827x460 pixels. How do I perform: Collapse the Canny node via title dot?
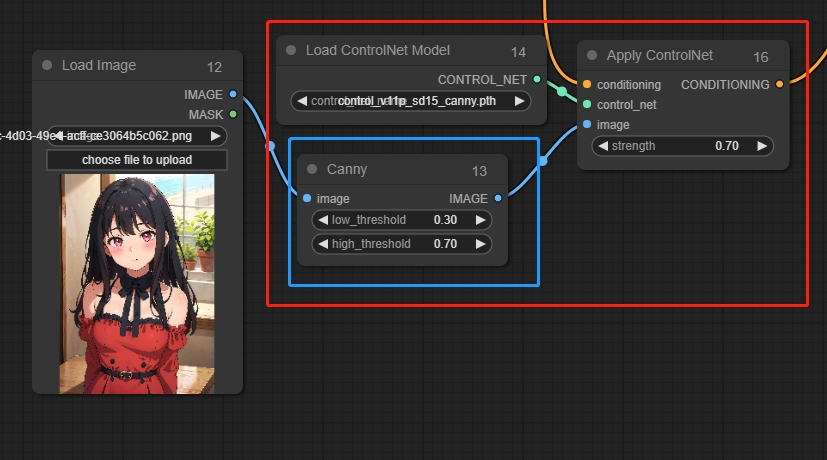[x=312, y=170]
